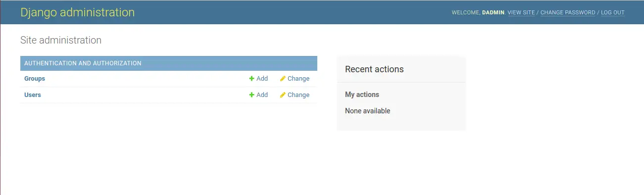Screen dimensions: 644x195
Task: Click the Recent actions panel heading
Action: coord(374,69)
